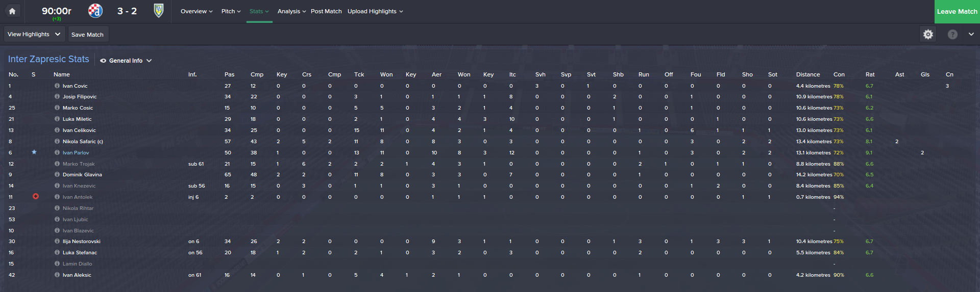The width and height of the screenshot is (980, 292).
Task: Click the info icon beside Ivan Covic
Action: (x=57, y=86)
